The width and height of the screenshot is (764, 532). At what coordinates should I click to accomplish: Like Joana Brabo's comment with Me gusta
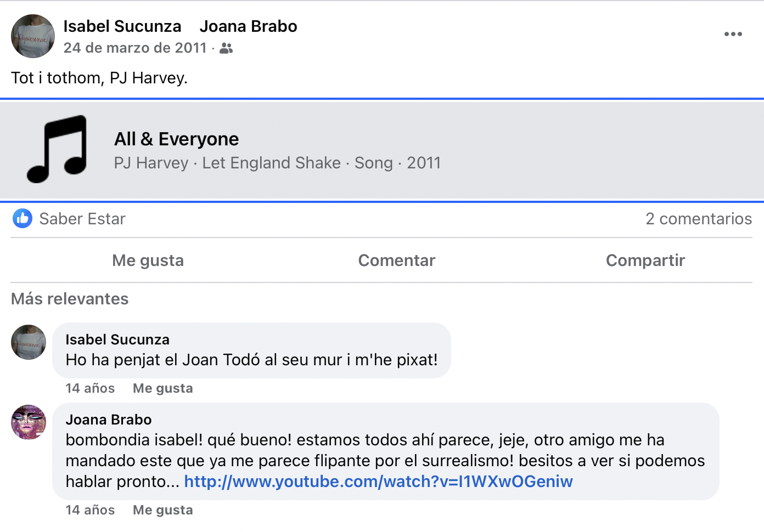point(162,510)
